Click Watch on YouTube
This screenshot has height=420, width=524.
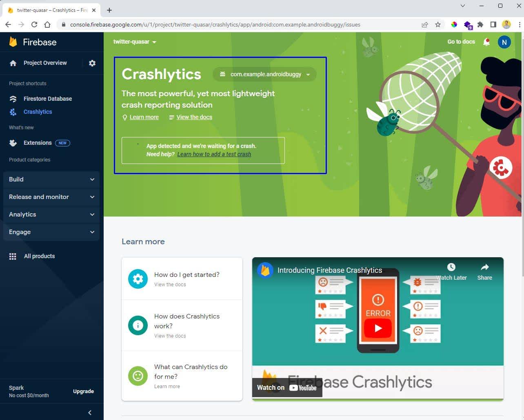tap(287, 388)
